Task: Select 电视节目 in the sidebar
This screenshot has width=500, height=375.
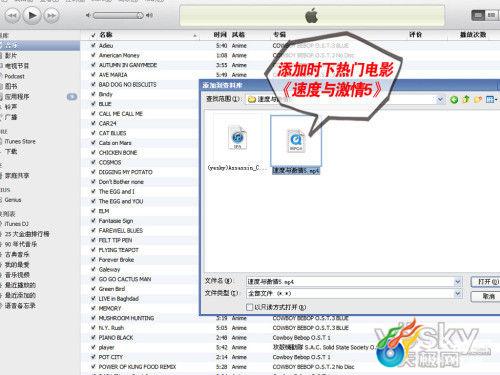Action: [x=17, y=66]
